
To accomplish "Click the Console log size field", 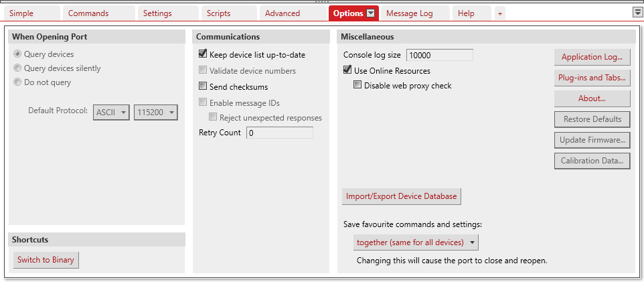I will coord(439,55).
